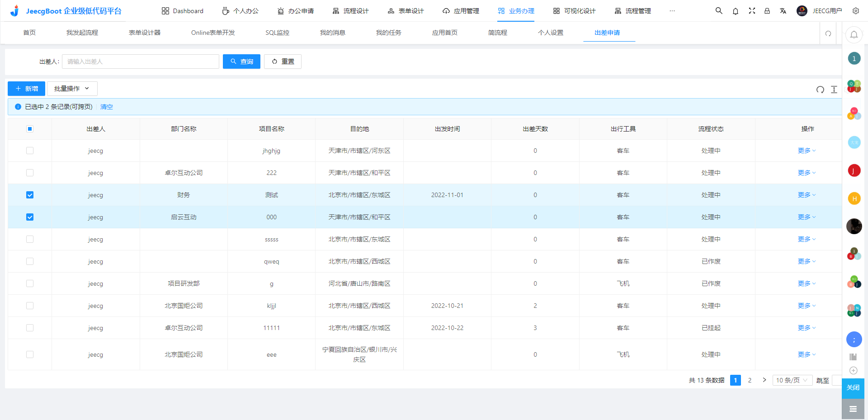868x420 pixels.
Task: Click the 查询 search button
Action: pos(241,61)
